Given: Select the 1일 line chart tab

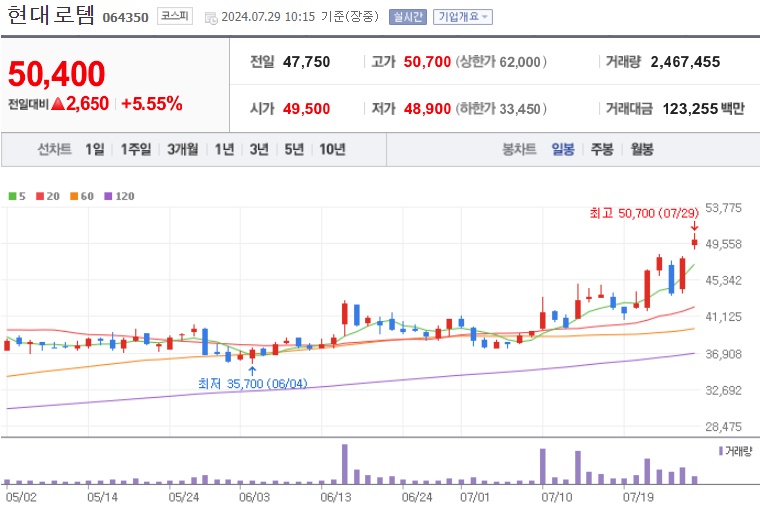Looking at the screenshot, I should (x=95, y=149).
